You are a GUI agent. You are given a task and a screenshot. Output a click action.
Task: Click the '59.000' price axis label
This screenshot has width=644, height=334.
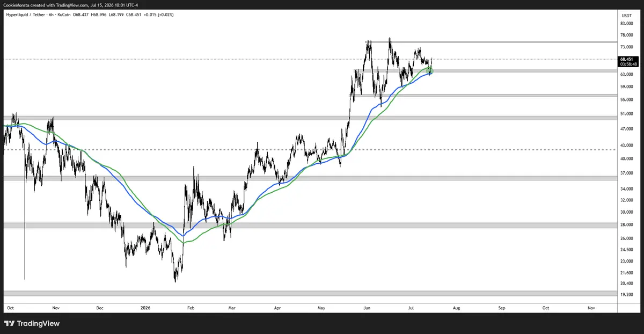point(627,86)
